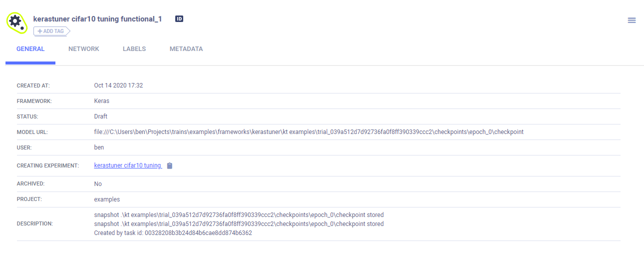Open the Labels tab
Viewport: 644px width, 259px height.
134,49
